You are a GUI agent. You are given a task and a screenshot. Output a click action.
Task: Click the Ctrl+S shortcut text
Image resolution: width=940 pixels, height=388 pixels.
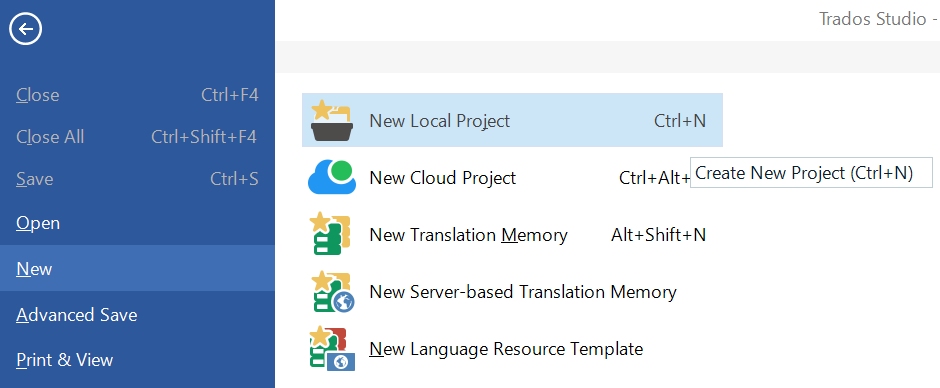234,179
